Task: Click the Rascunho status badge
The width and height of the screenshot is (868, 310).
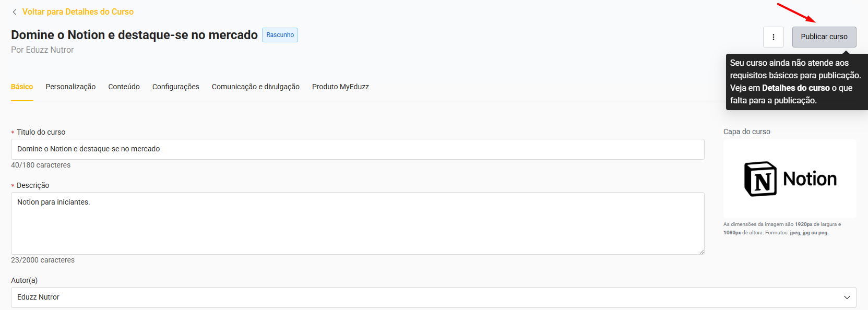Action: pos(280,35)
